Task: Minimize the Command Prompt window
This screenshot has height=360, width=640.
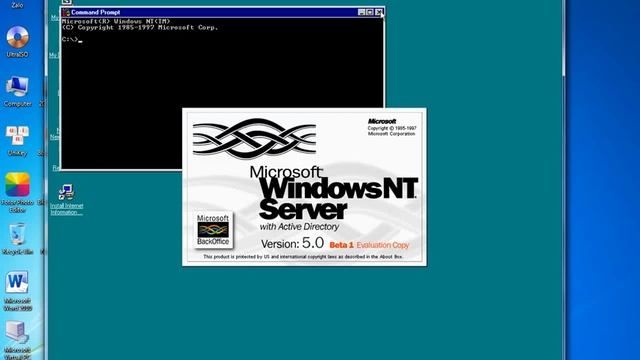Action: (x=361, y=12)
